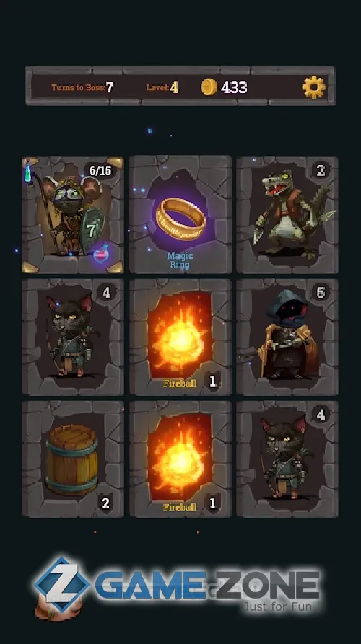This screenshot has height=644, width=361.
Task: Select the Magic Ring card
Action: (180, 214)
